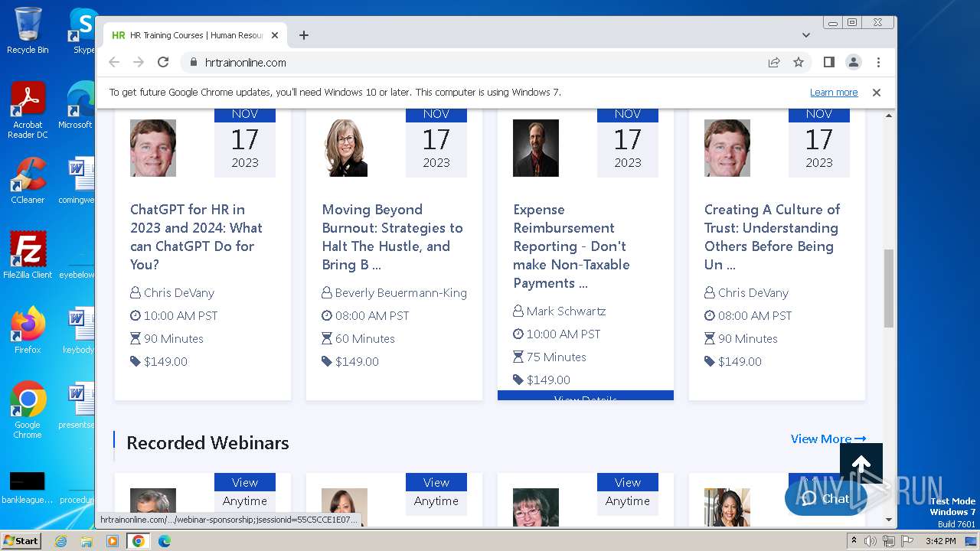Click the 75 Minutes duration text

coord(556,357)
